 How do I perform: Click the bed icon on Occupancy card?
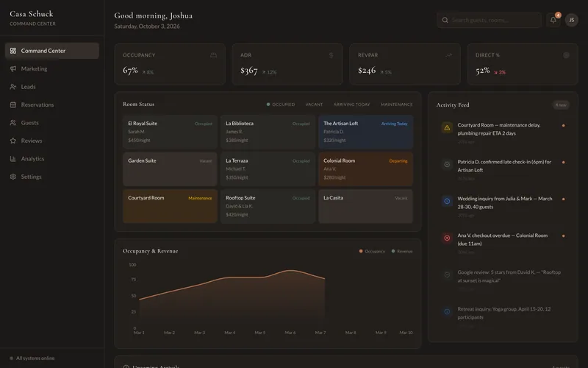point(213,55)
